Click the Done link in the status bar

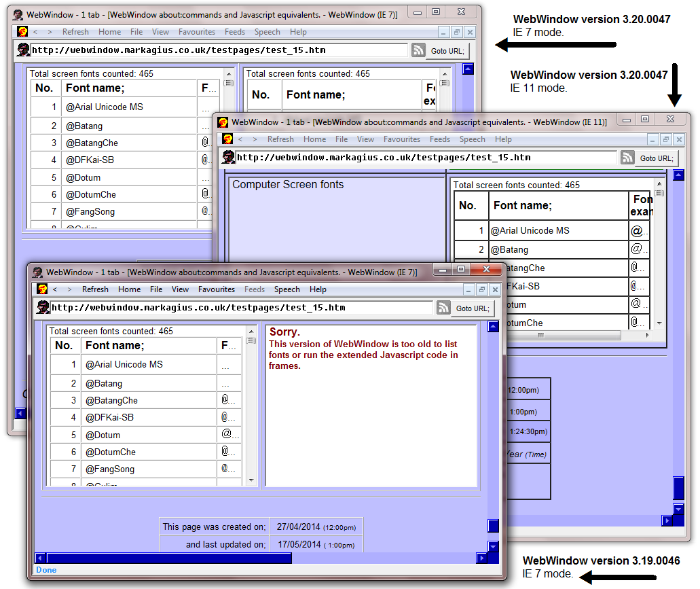(45, 569)
